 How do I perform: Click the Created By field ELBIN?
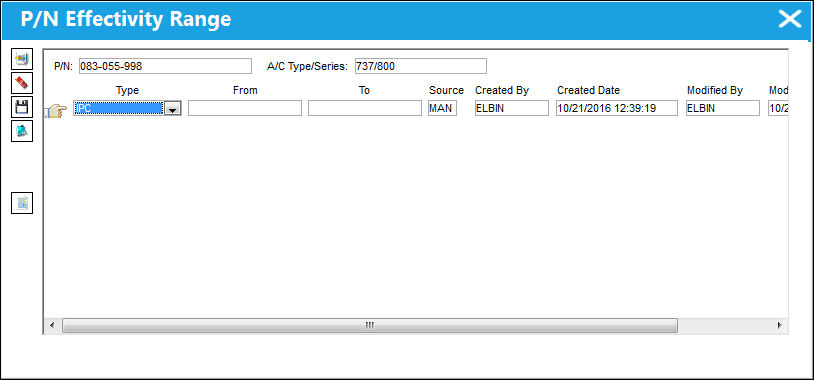click(x=511, y=108)
